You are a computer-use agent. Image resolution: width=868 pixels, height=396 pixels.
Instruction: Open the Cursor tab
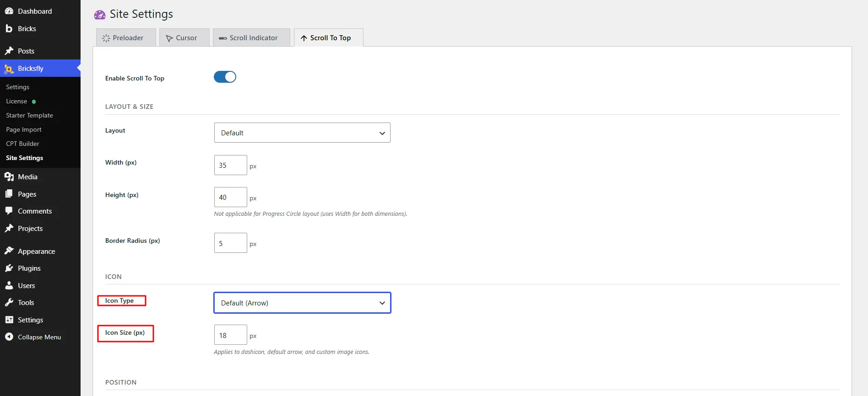(184, 37)
